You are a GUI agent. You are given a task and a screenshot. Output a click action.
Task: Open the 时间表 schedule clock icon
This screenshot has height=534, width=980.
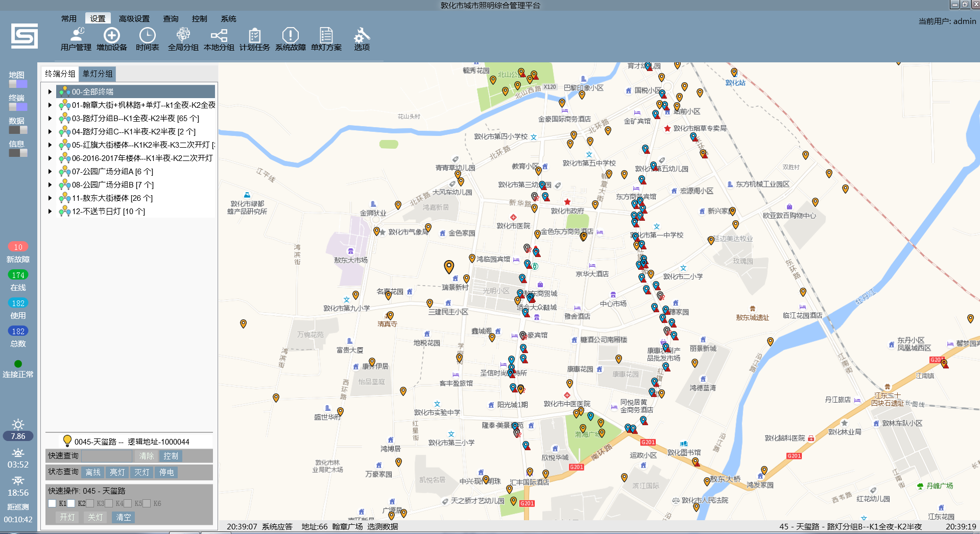pyautogui.click(x=147, y=39)
